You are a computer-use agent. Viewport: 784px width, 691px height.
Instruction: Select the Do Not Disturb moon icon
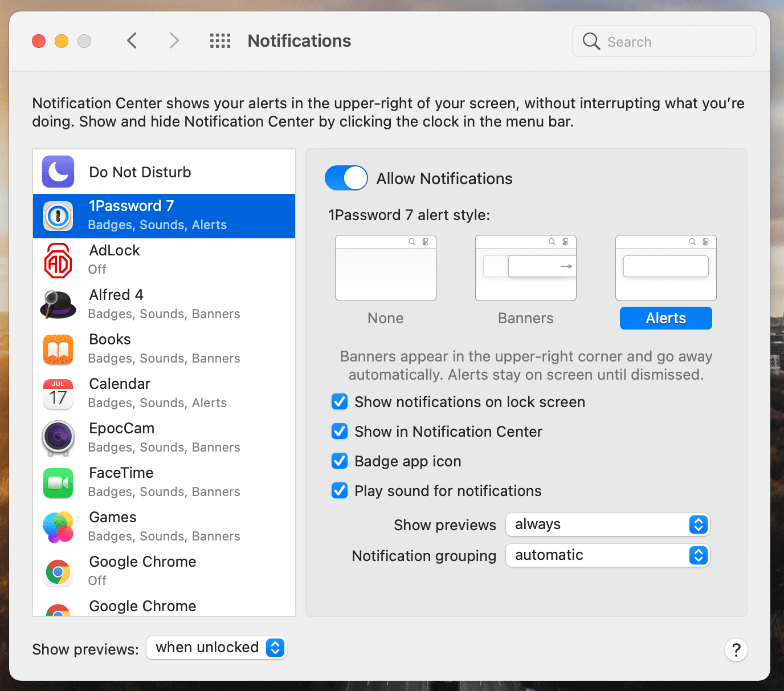(58, 172)
